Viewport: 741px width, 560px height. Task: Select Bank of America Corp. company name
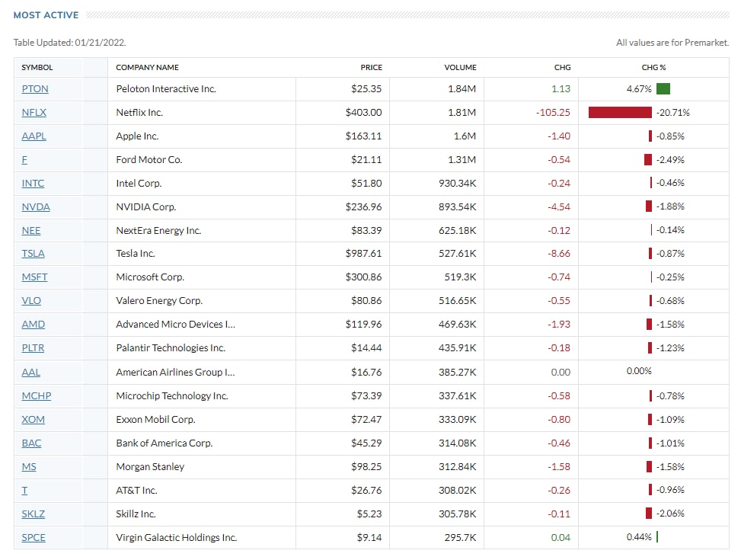[x=164, y=443]
